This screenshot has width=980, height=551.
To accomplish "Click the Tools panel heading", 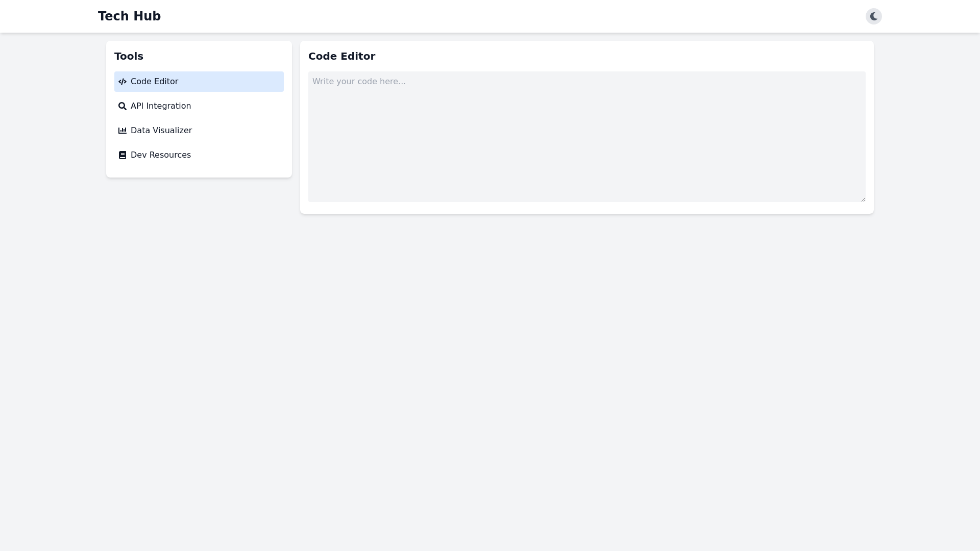I will (129, 56).
